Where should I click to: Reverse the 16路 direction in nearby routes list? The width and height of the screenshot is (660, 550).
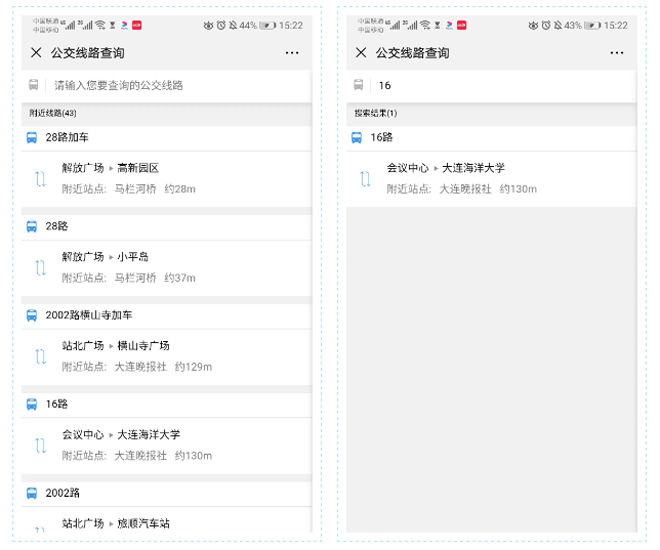[x=40, y=445]
